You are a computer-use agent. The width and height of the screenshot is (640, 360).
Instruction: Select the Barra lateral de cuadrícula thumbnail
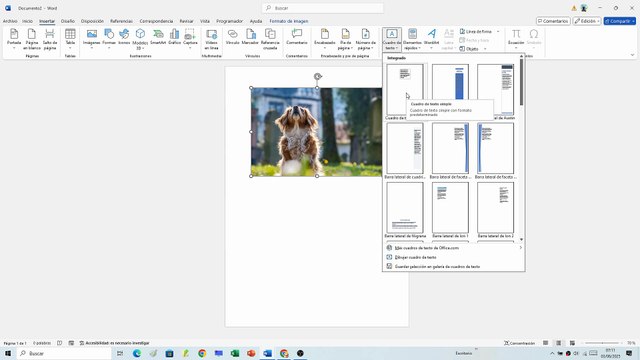(x=405, y=149)
